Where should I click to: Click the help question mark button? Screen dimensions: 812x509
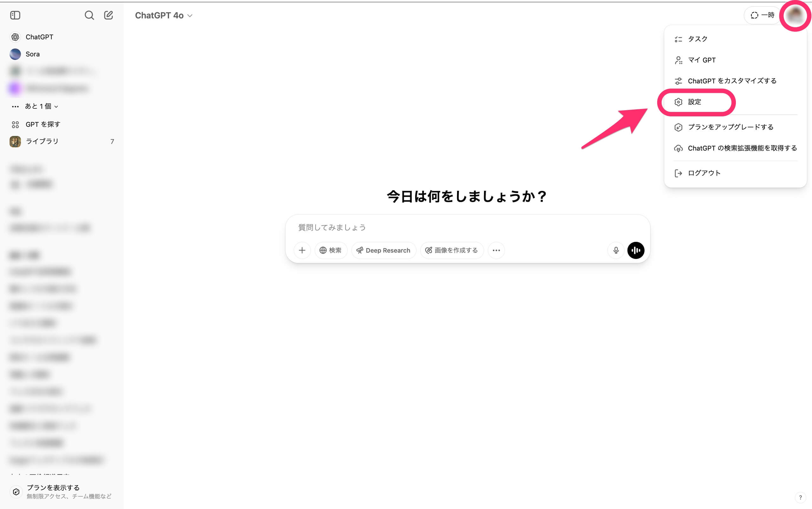pos(800,497)
